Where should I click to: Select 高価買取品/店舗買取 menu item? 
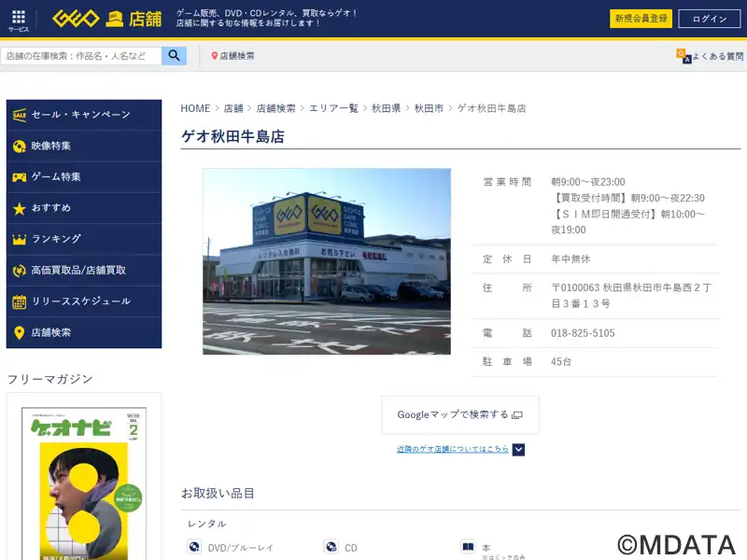pos(84,271)
